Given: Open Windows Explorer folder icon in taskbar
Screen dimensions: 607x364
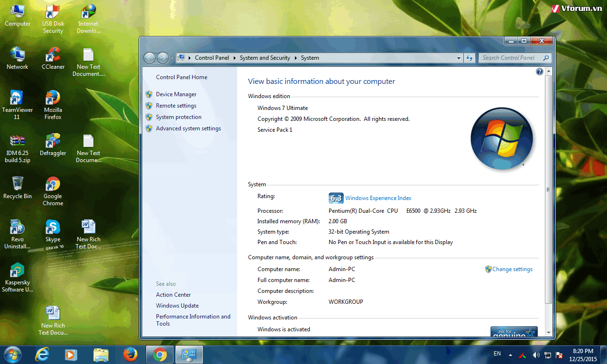Looking at the screenshot, I should [x=101, y=355].
